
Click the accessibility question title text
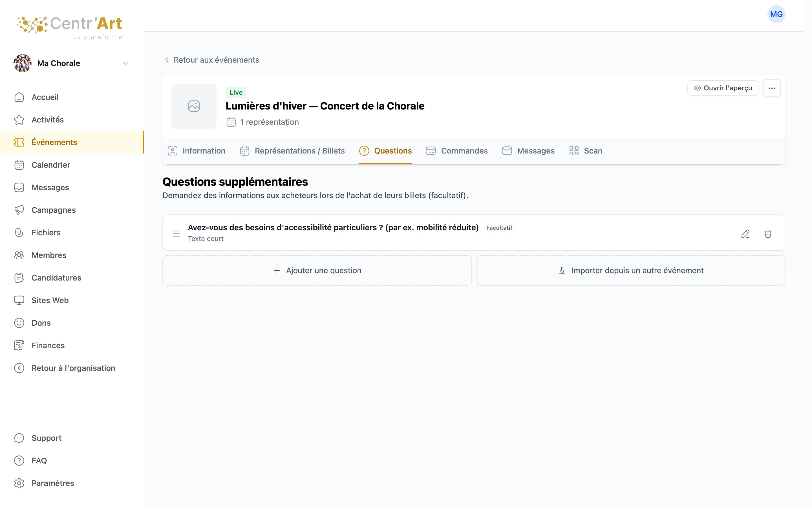tap(333, 227)
